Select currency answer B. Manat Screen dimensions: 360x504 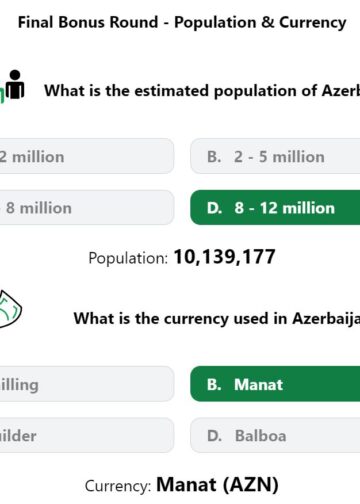pos(275,384)
